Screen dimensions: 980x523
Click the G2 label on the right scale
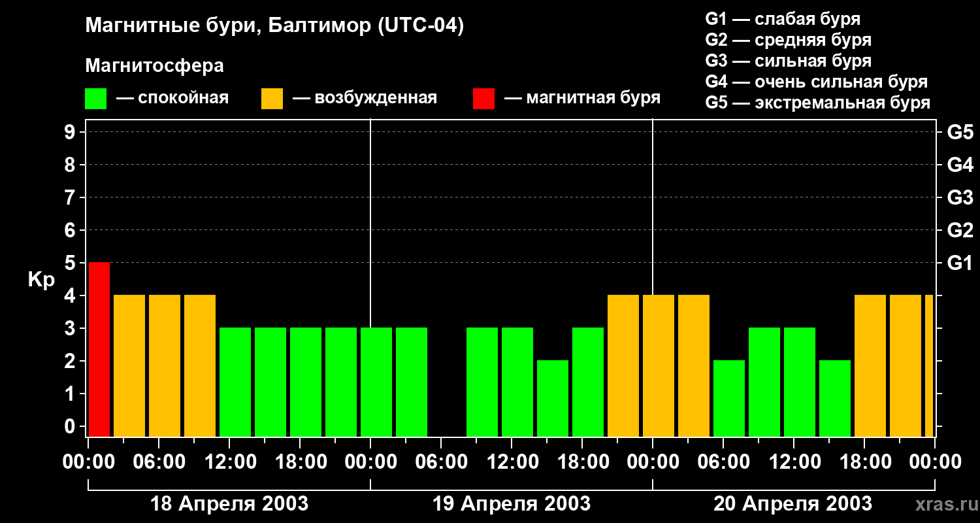click(960, 230)
